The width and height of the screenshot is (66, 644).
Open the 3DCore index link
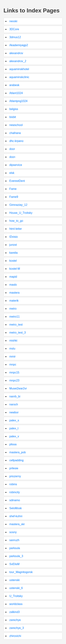(14, 29)
